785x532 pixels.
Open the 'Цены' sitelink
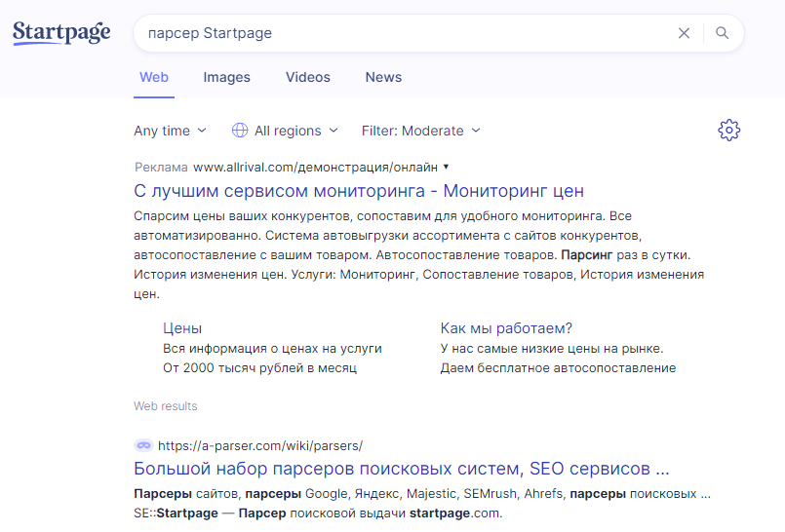pyautogui.click(x=182, y=328)
